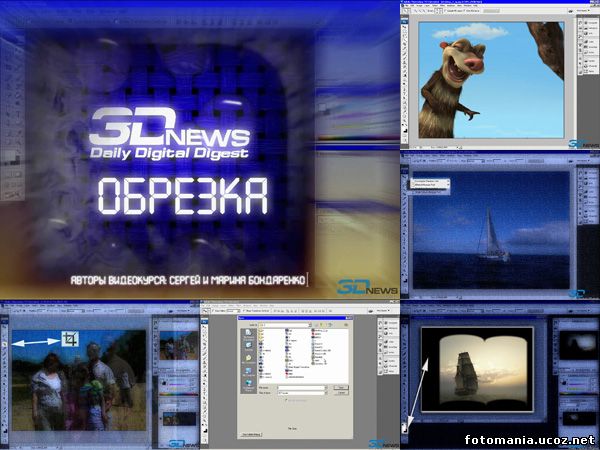Expand the Look in folder dropdown
Viewport: 600px width, 450px height.
click(310, 325)
